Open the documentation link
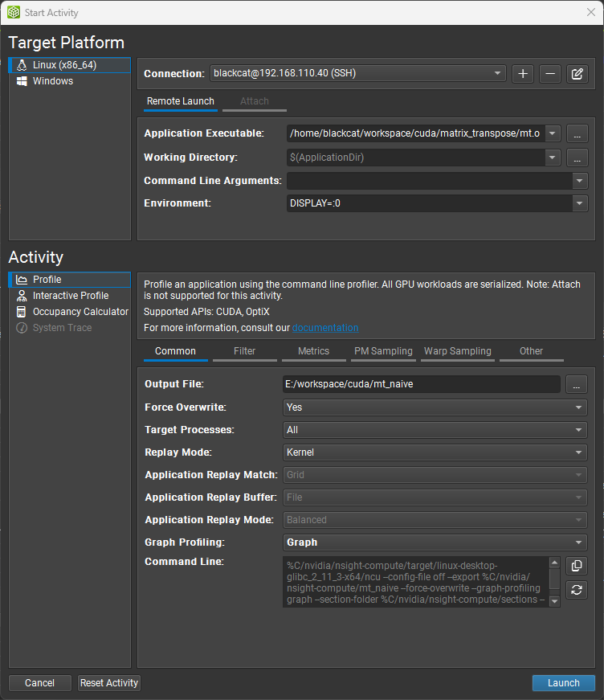 [325, 328]
